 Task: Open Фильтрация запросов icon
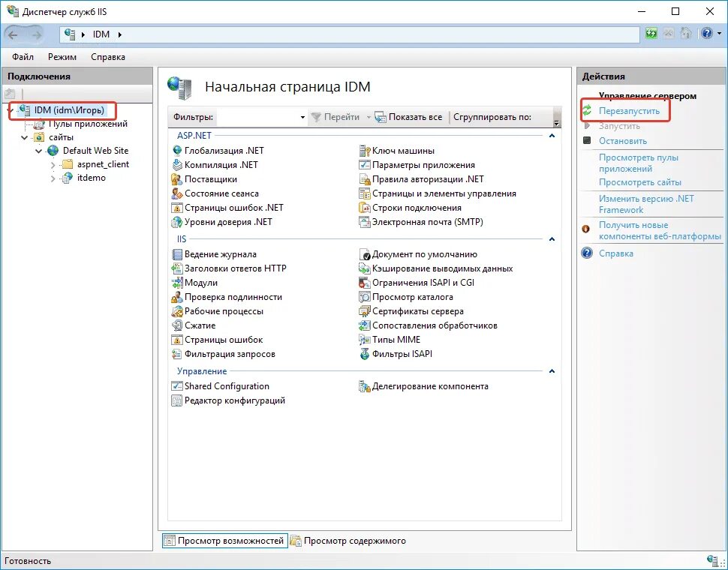coord(177,354)
